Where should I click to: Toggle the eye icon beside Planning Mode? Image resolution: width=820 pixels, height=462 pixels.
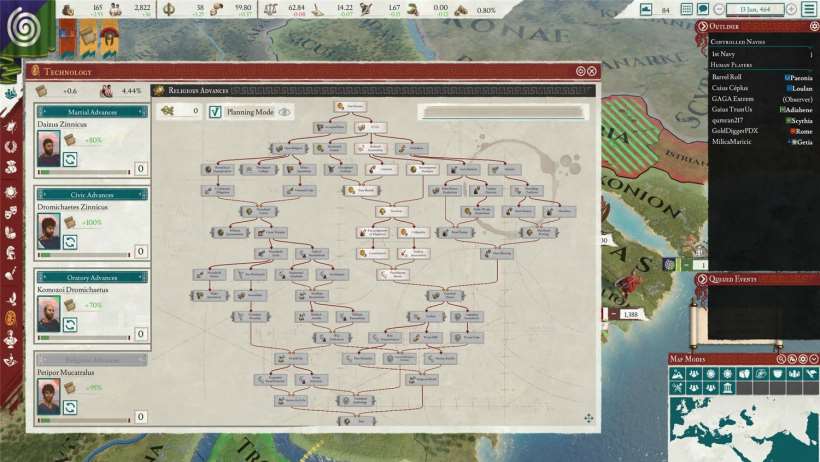[x=285, y=113]
